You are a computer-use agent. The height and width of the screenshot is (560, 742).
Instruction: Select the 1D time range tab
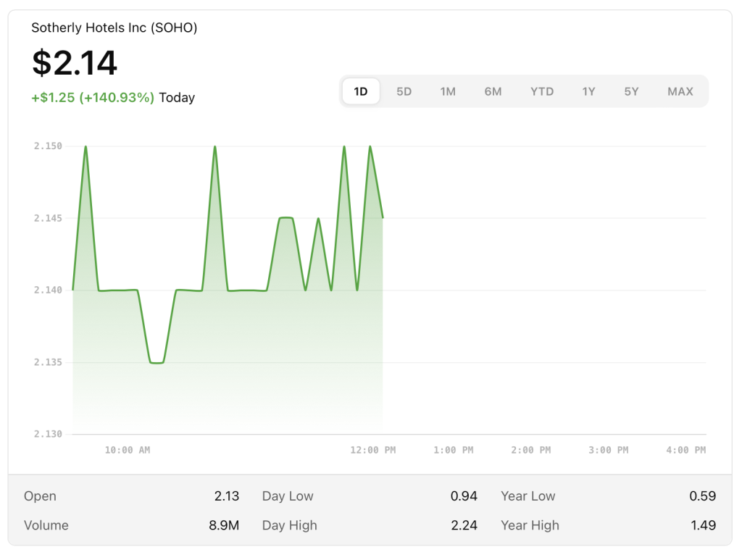tap(361, 91)
